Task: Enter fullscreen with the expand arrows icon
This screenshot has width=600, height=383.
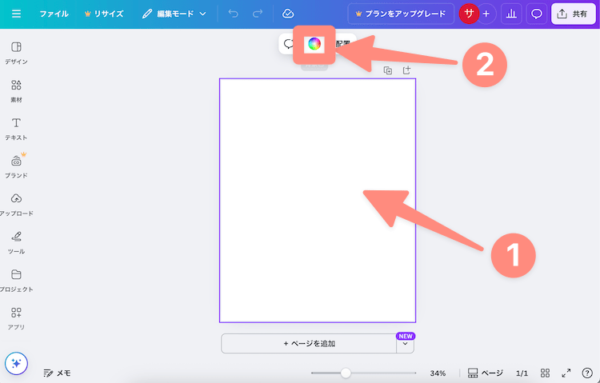Action: tap(566, 373)
